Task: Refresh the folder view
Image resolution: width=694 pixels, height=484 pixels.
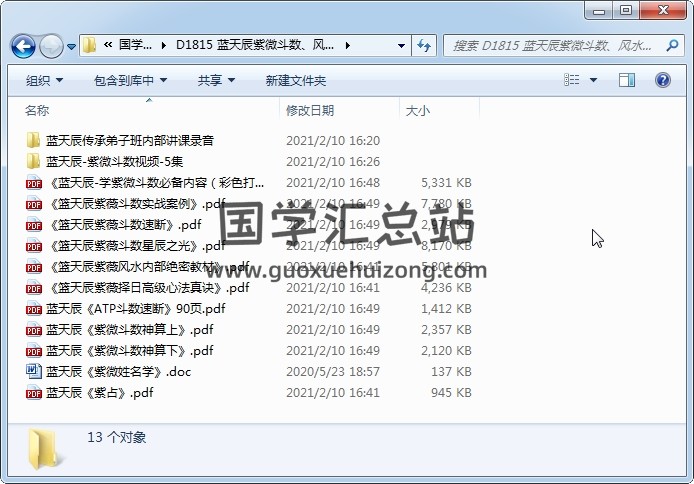Action: [424, 45]
